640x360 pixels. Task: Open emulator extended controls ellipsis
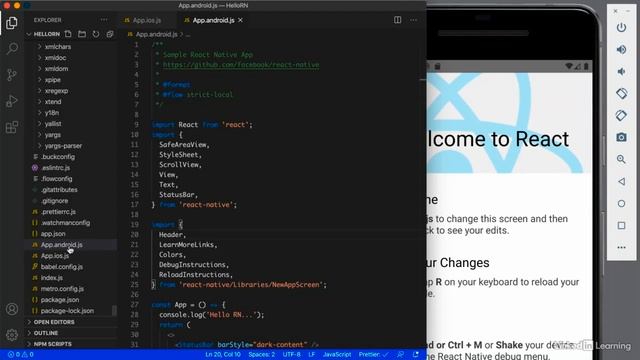[x=621, y=247]
